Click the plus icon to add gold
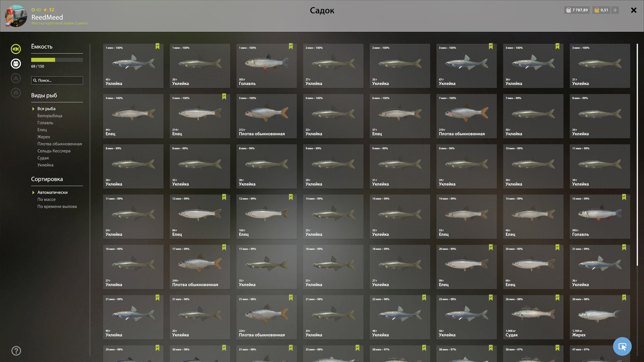This screenshot has height=362, width=644. pos(615,10)
